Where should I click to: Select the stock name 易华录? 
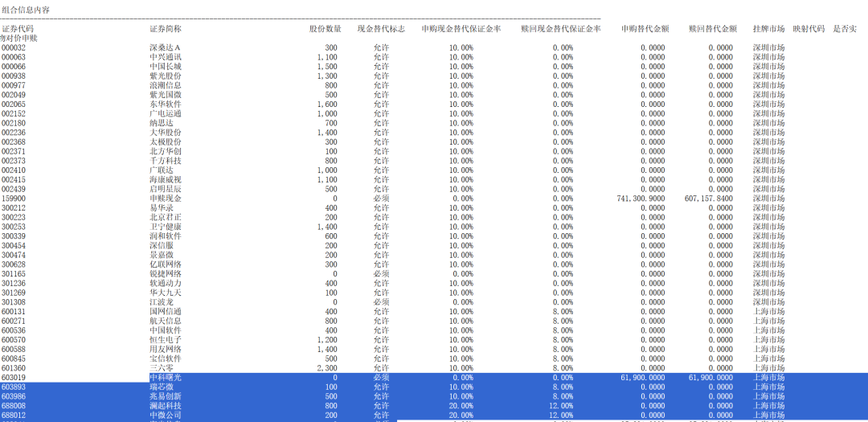tap(162, 207)
